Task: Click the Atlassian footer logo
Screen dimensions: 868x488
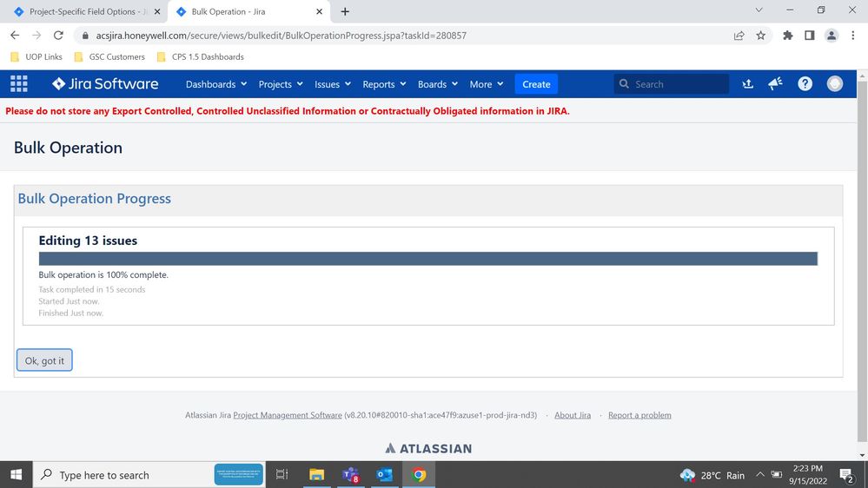Action: tap(428, 448)
